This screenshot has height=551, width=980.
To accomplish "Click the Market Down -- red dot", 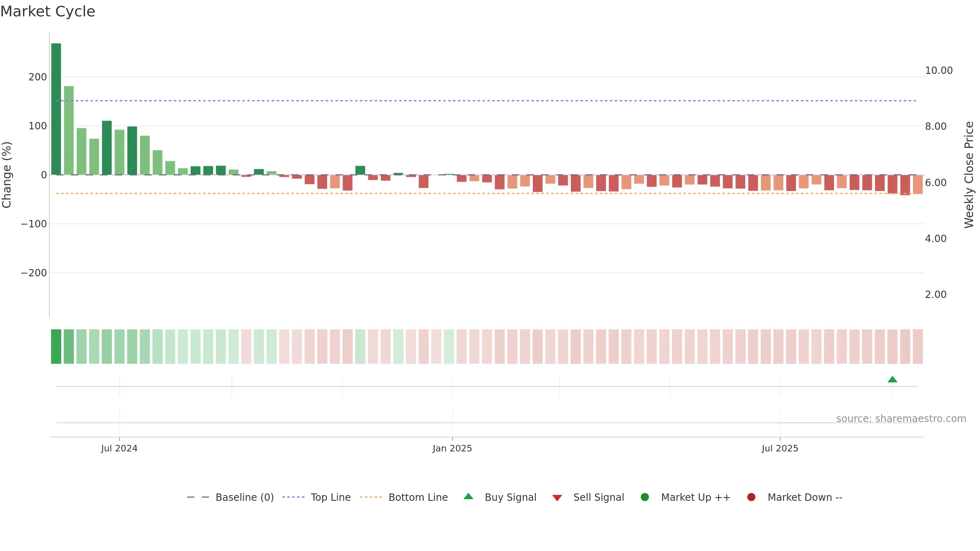I will point(751,497).
